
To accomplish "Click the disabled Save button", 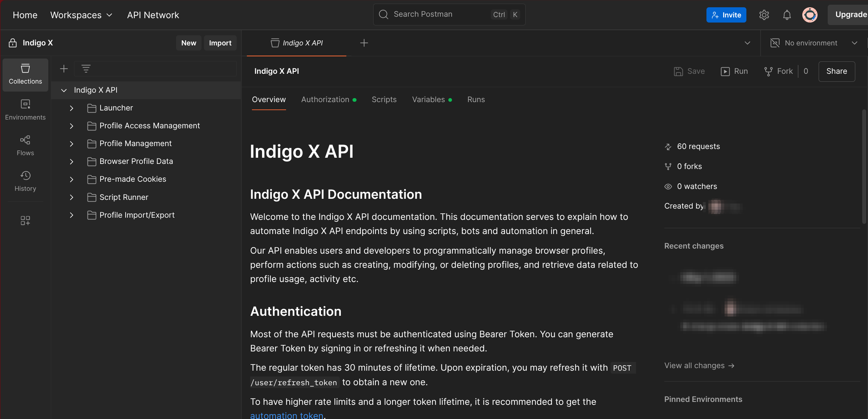I will [689, 71].
